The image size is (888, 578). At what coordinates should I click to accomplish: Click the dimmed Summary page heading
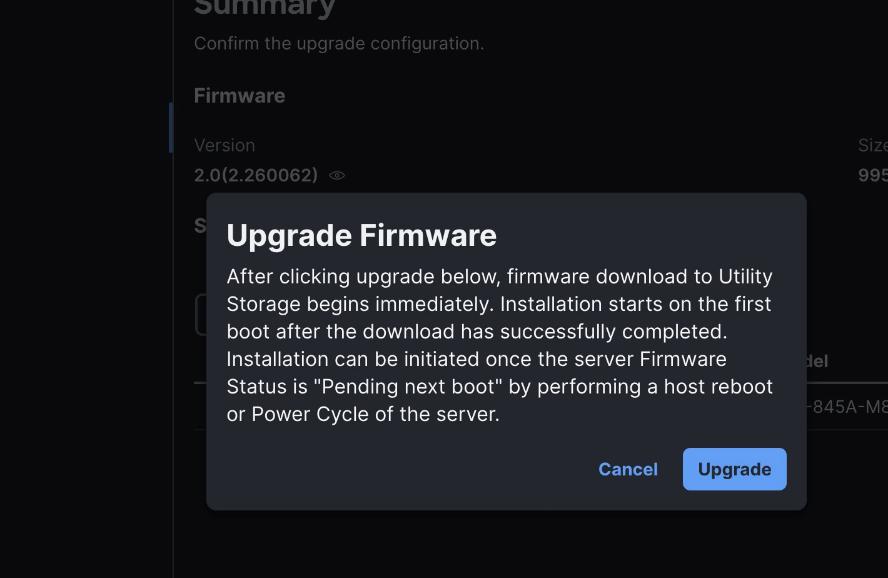click(264, 8)
